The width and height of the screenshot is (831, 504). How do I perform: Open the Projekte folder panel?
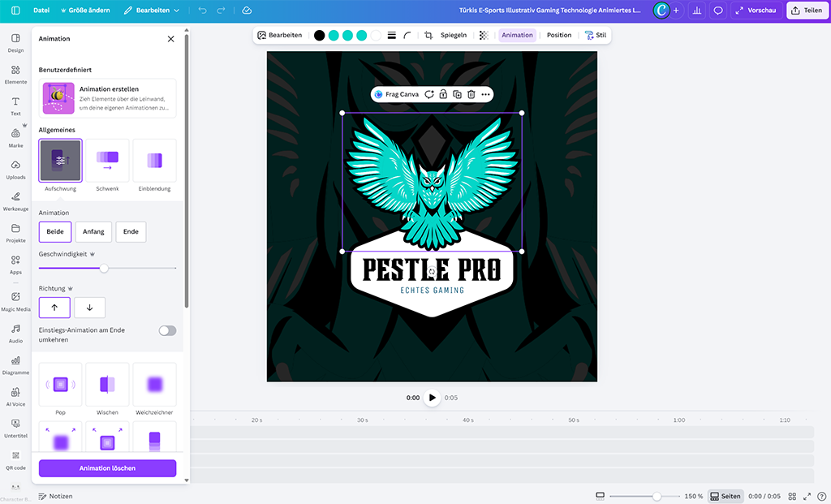(15, 233)
